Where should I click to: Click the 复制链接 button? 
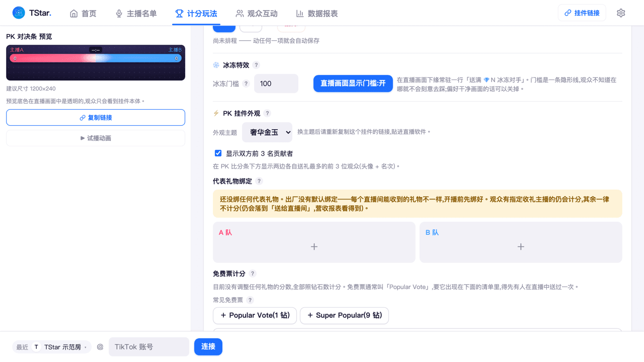click(96, 118)
